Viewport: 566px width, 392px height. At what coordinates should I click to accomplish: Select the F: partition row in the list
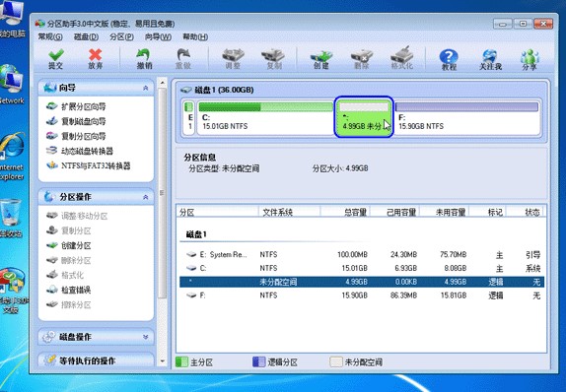click(x=362, y=295)
